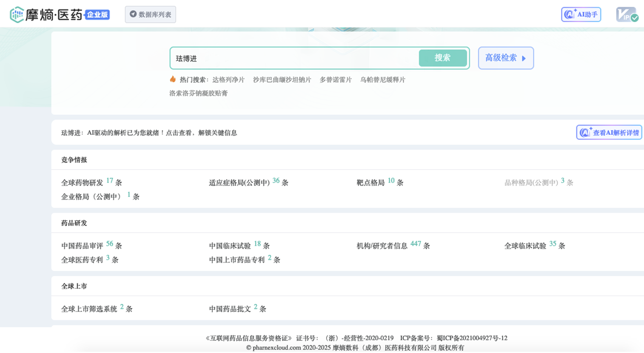This screenshot has height=353, width=644.
Task: Open 查看AI解析详情 button
Action: click(609, 133)
